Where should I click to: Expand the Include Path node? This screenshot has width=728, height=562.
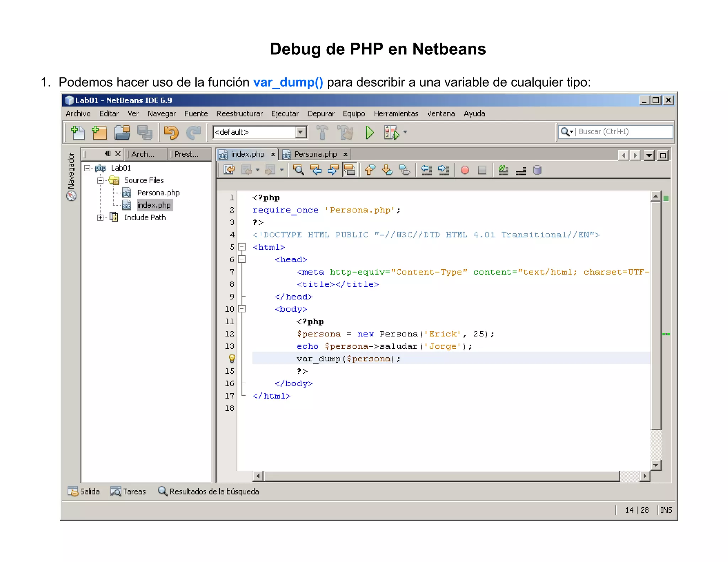click(100, 218)
